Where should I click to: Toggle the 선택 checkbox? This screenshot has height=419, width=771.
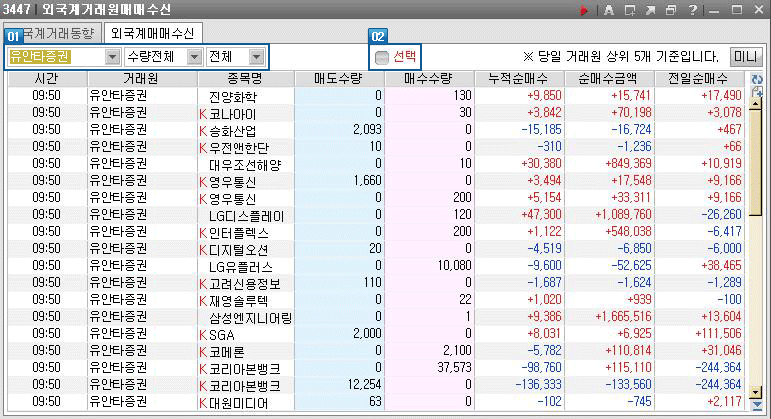pos(382,58)
